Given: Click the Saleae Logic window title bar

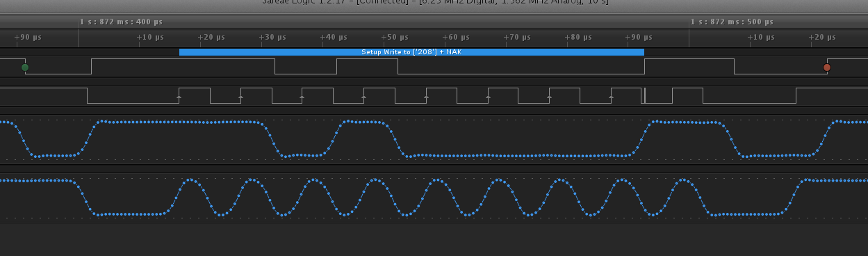Looking at the screenshot, I should tap(434, 3).
